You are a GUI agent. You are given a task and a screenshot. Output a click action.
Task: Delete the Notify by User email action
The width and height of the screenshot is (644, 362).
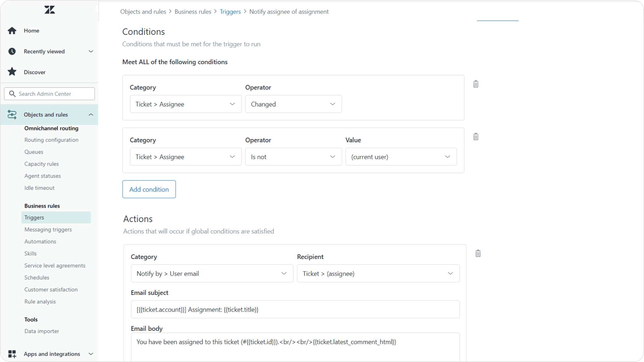(x=478, y=253)
